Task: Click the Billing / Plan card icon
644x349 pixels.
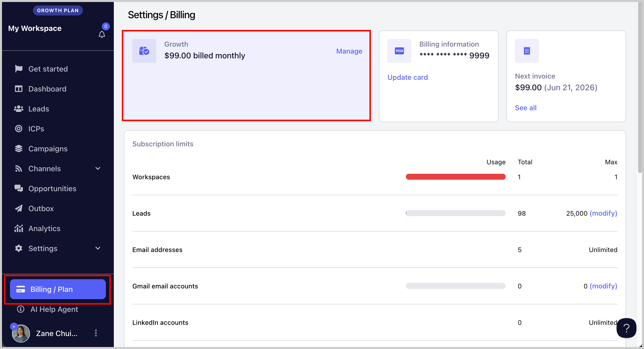Action: click(x=20, y=289)
